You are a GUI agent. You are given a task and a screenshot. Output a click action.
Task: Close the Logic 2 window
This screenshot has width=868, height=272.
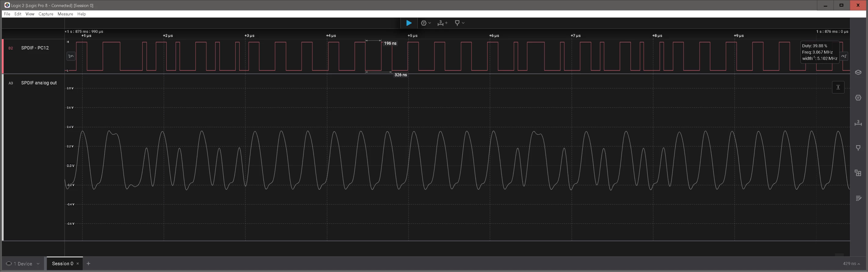tap(858, 5)
